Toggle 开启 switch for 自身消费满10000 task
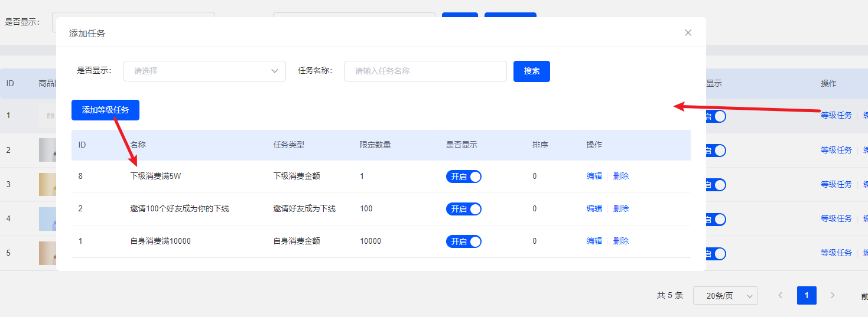This screenshot has height=317, width=868. coord(464,241)
